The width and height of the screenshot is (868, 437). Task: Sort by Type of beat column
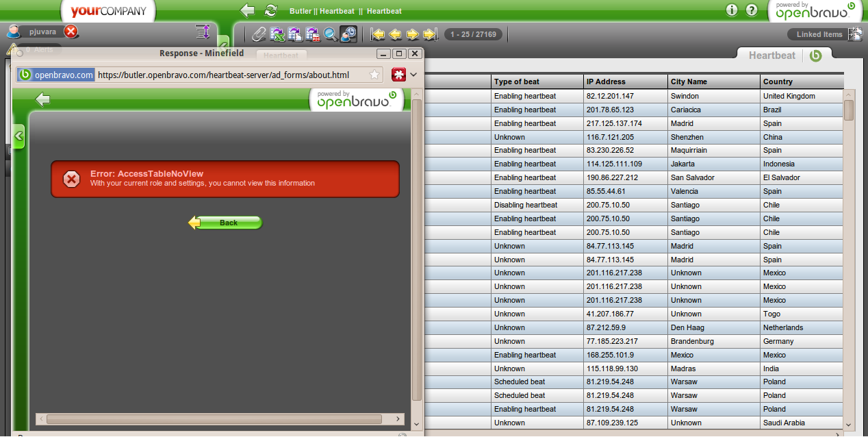point(537,82)
